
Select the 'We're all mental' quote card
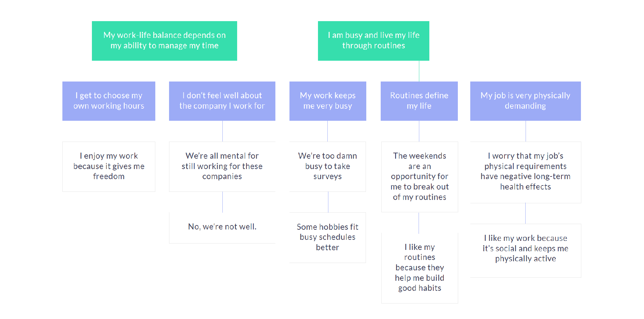click(x=222, y=166)
